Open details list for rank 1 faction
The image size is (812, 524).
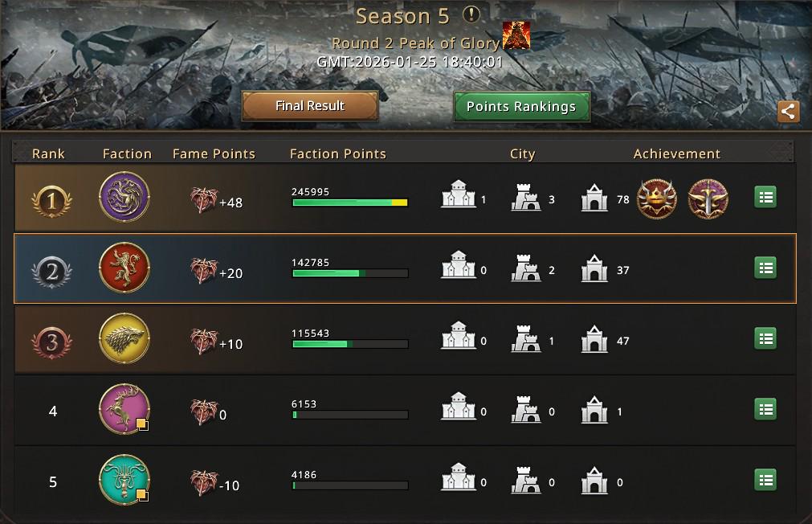(x=765, y=197)
